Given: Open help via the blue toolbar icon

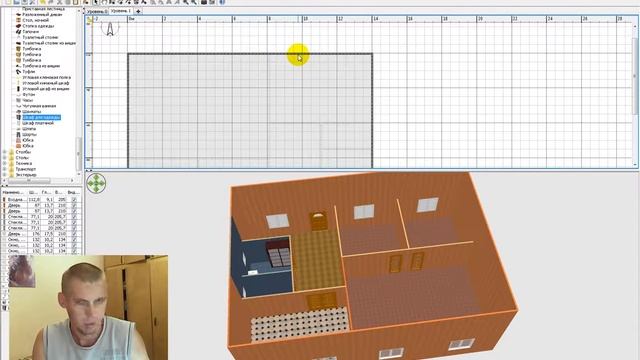Looking at the screenshot, I should click(222, 2).
